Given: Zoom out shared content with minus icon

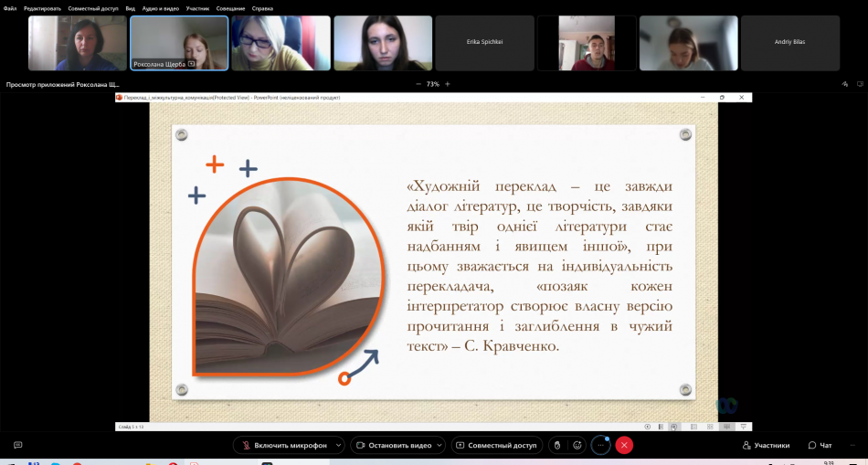Looking at the screenshot, I should click(x=418, y=84).
